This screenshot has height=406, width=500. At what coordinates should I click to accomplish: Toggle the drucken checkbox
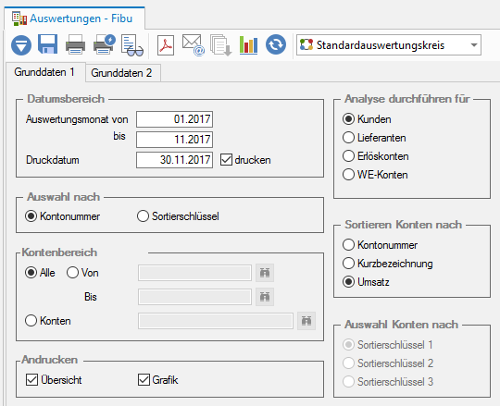tap(226, 160)
